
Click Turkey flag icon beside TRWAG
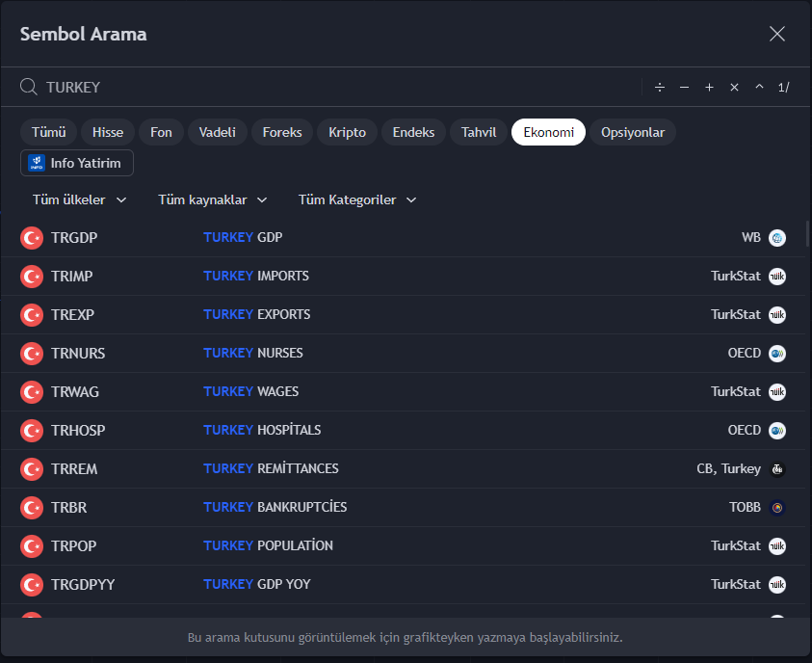32,392
